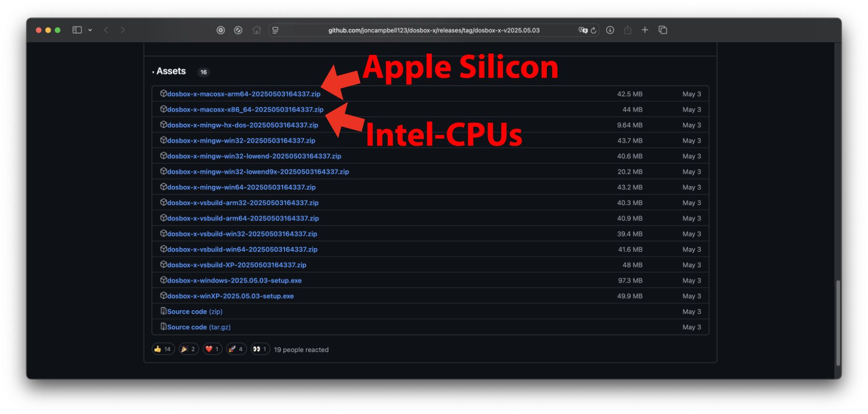Viewport: 868px width, 414px height.
Task: Click the github.com address bar
Action: [x=434, y=30]
